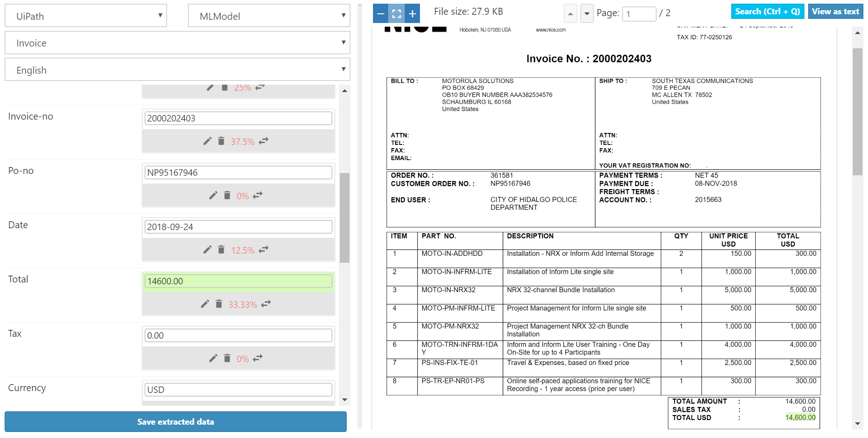Swap the Po-no value using arrows icon

coord(258,195)
